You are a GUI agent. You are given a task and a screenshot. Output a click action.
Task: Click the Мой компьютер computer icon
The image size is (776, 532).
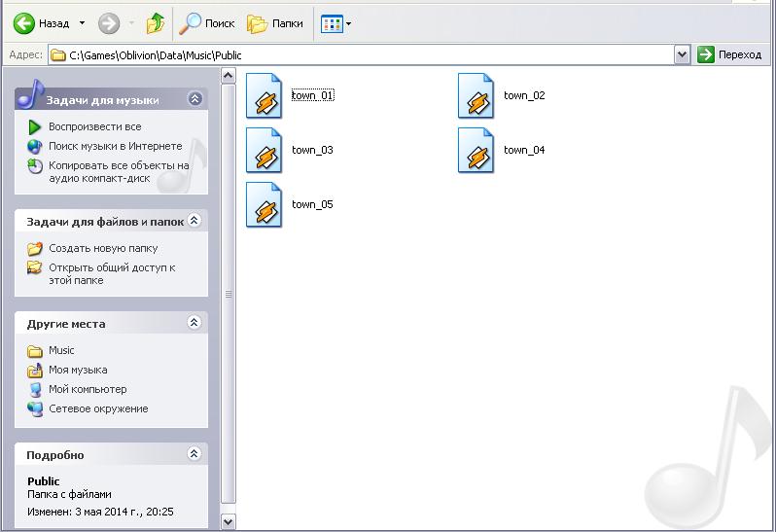(35, 389)
